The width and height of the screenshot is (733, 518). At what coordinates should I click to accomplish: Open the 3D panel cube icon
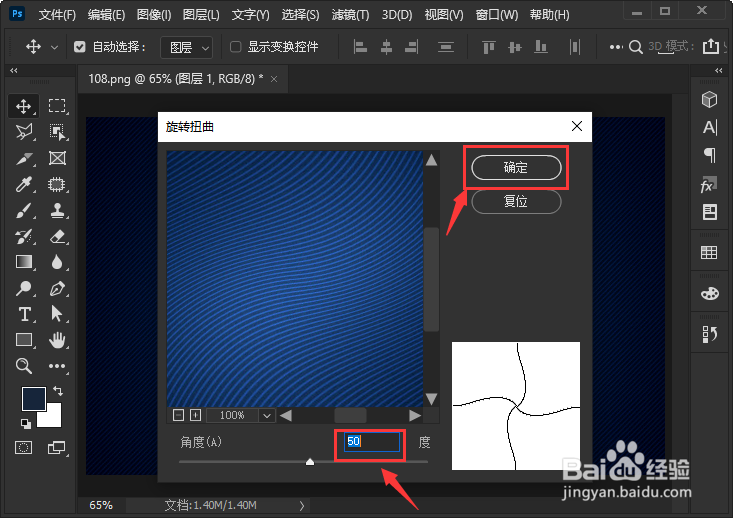coord(709,99)
